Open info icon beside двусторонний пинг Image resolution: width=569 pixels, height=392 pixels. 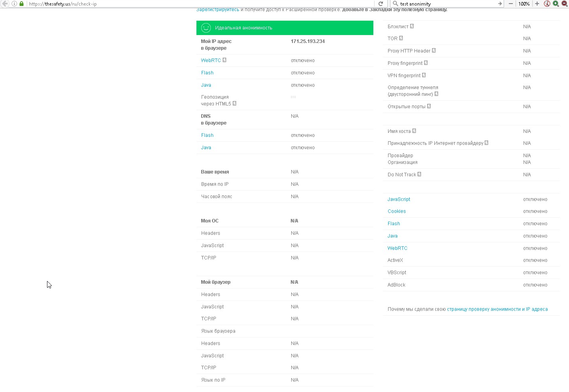436,94
